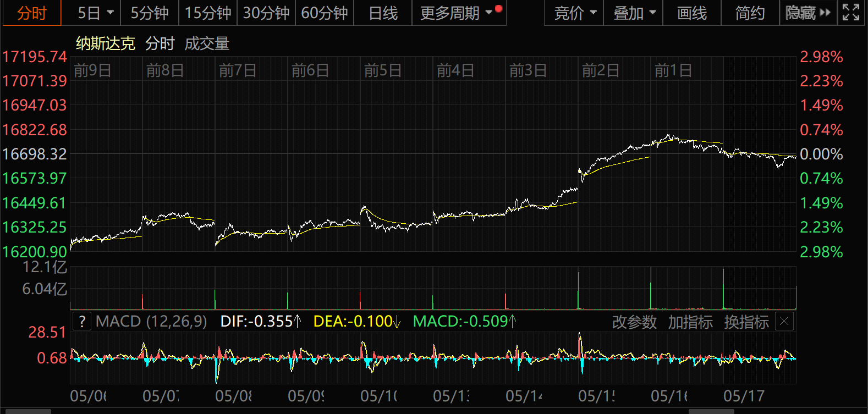Image resolution: width=868 pixels, height=414 pixels.
Task: Click the 纳斯达克 index name label
Action: tap(106, 43)
